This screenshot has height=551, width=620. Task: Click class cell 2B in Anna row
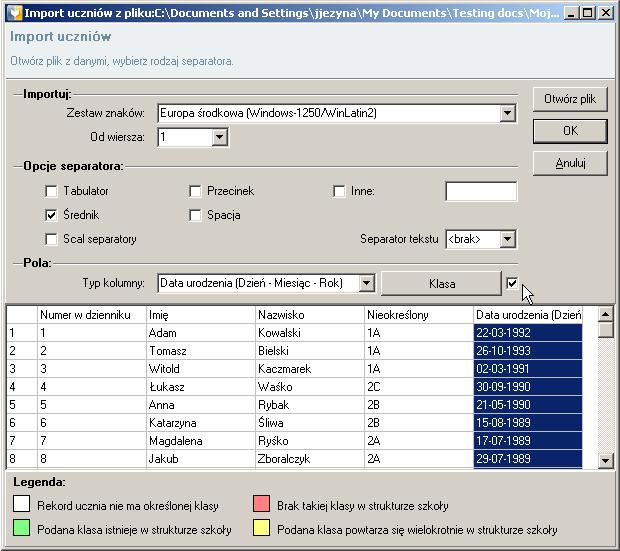(419, 405)
